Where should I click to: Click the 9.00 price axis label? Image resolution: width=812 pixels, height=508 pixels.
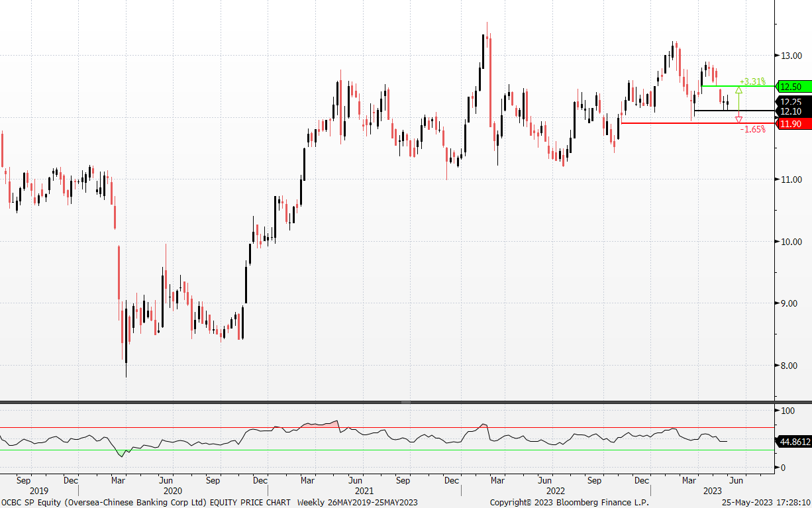(790, 303)
